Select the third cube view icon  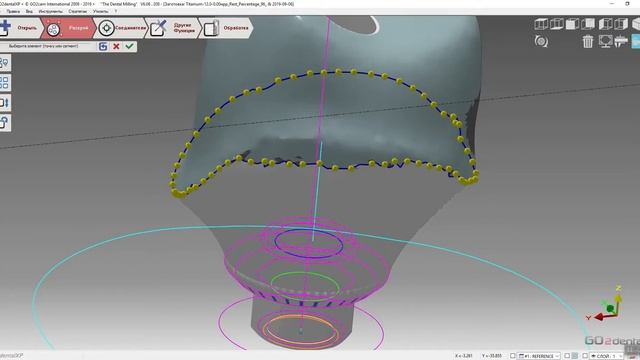[x=572, y=24]
